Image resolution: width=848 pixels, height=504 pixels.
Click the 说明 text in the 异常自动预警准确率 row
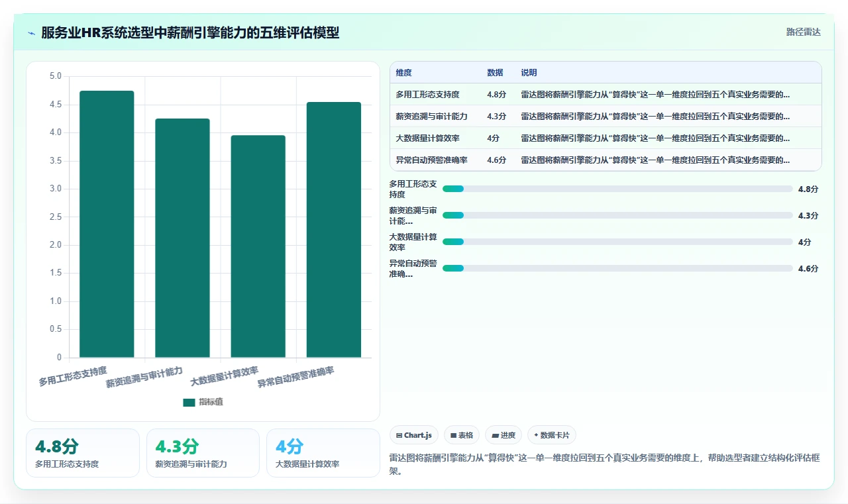pyautogui.click(x=655, y=160)
